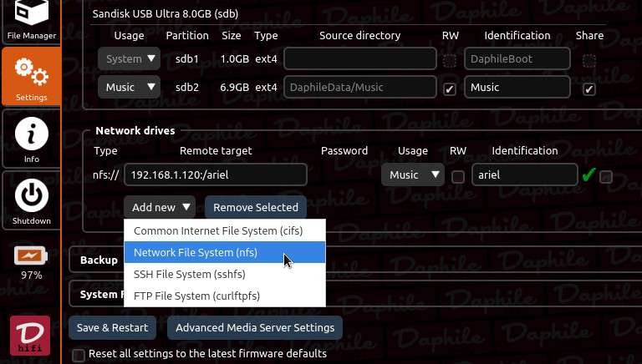642x364 pixels.
Task: Open Usage dropdown for the nfs drive
Action: [412, 174]
